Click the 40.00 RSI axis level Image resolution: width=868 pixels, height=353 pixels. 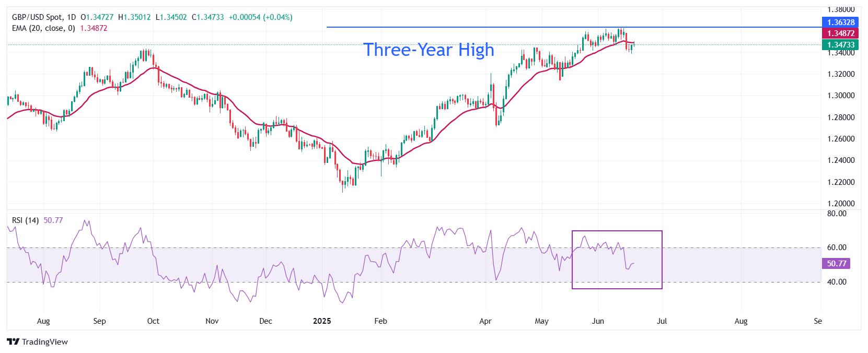click(x=837, y=282)
